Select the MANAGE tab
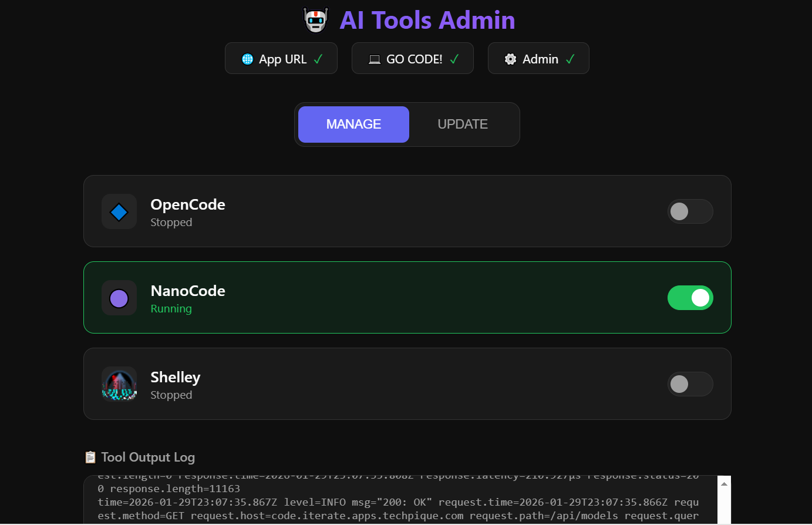This screenshot has height=525, width=812. 353,124
